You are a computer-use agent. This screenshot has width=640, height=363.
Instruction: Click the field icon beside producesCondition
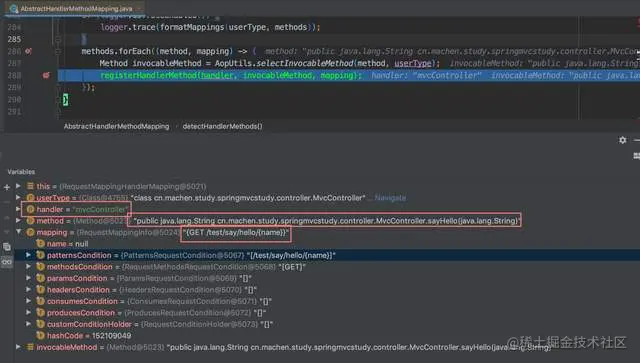(x=40, y=312)
